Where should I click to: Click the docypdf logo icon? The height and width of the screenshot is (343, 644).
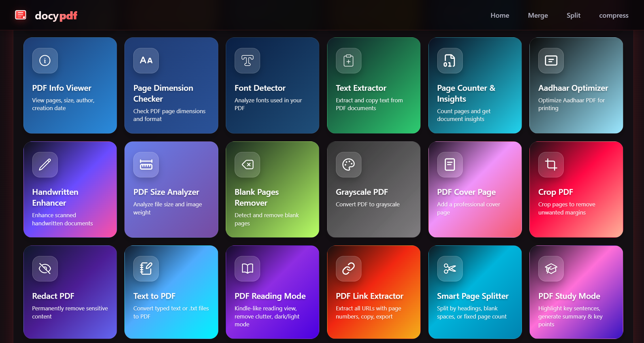pyautogui.click(x=20, y=15)
